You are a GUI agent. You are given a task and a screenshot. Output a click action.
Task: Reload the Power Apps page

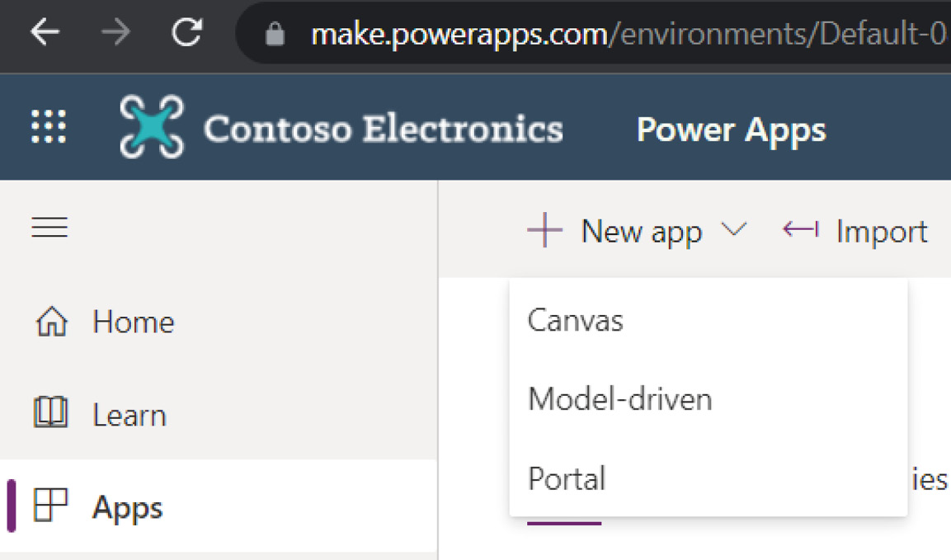pos(186,32)
